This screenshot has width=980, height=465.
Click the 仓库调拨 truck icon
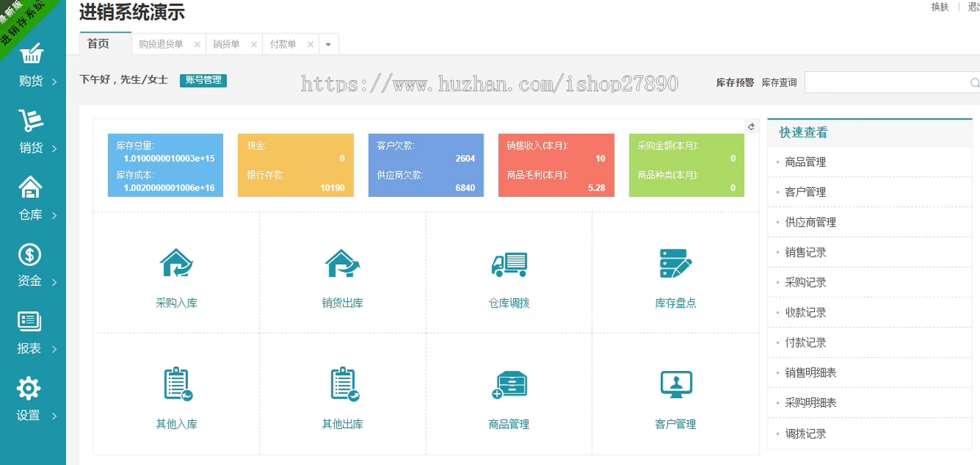coord(509,263)
